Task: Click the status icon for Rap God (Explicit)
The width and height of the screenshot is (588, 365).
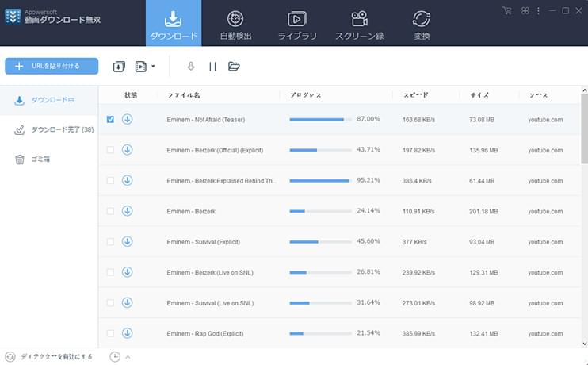Action: coord(127,333)
